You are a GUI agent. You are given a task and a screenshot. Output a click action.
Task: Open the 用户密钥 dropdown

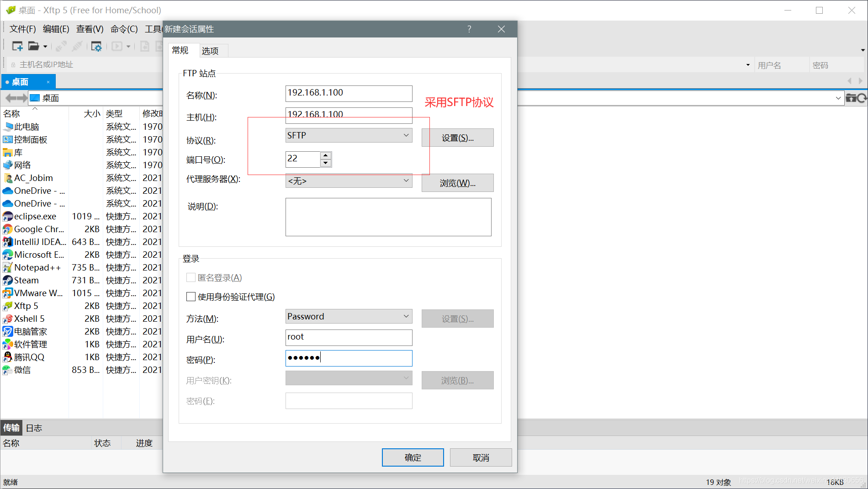(349, 378)
